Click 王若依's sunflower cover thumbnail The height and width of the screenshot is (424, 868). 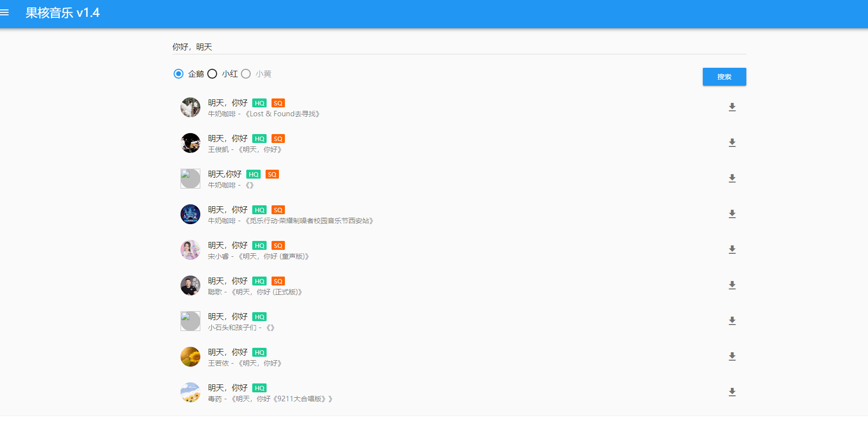point(190,357)
